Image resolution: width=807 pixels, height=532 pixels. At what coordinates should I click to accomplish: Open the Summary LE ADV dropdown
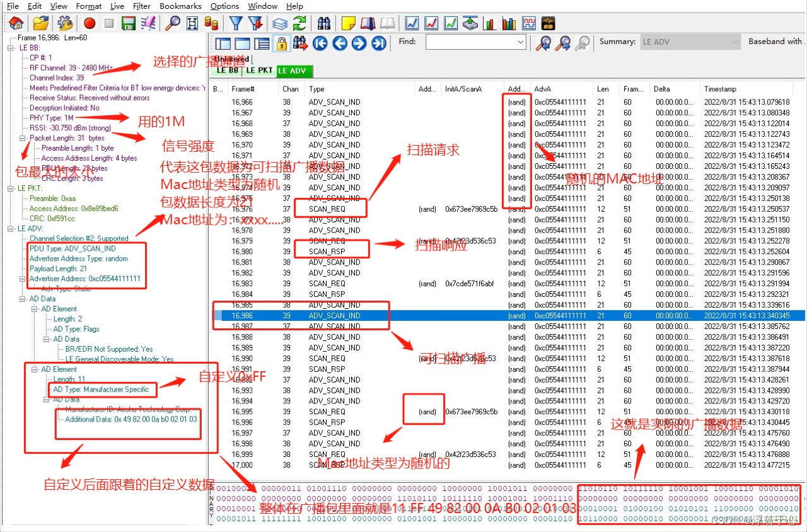[735, 42]
